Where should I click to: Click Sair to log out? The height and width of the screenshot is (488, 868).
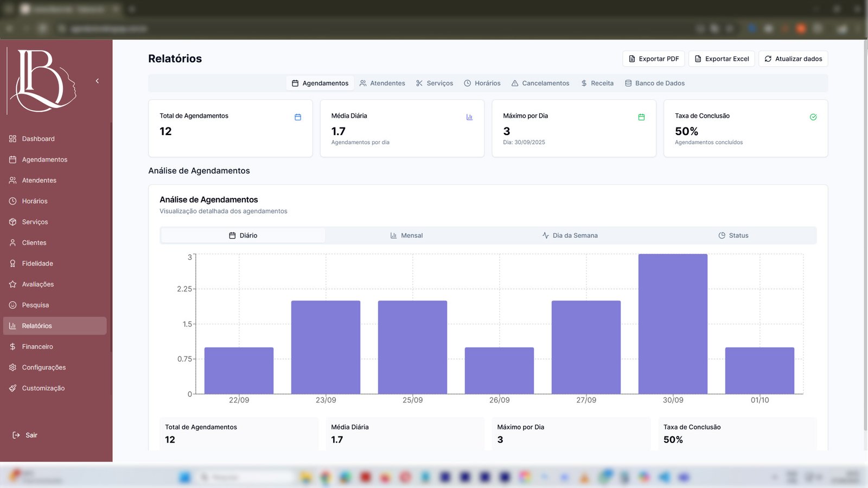(x=31, y=435)
